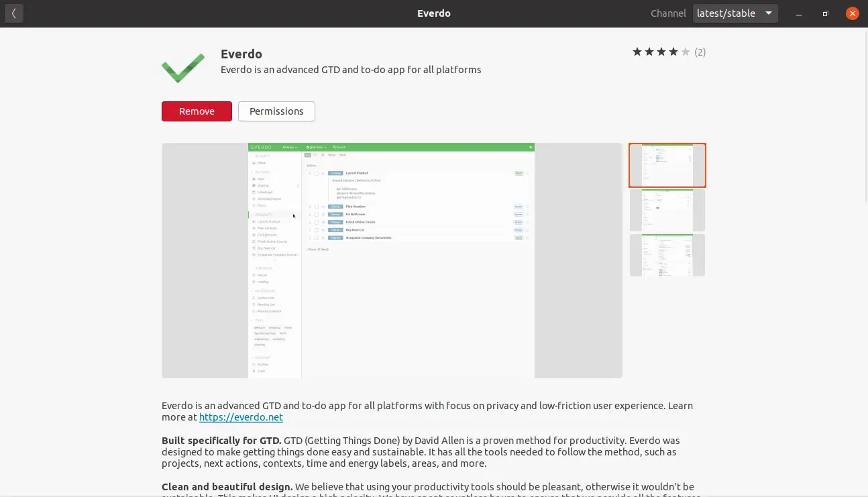Minimize the Everdo window
Screen dimensions: 868x497
pyautogui.click(x=798, y=13)
